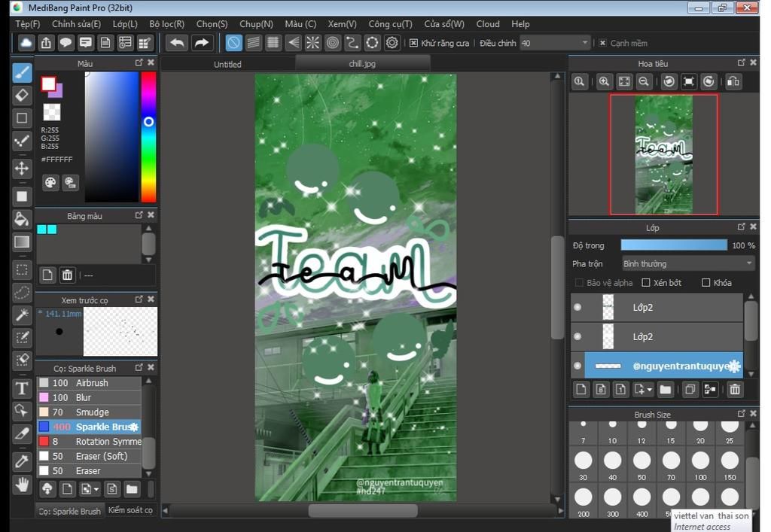
Task: Close the Màu color panel
Action: 151,63
